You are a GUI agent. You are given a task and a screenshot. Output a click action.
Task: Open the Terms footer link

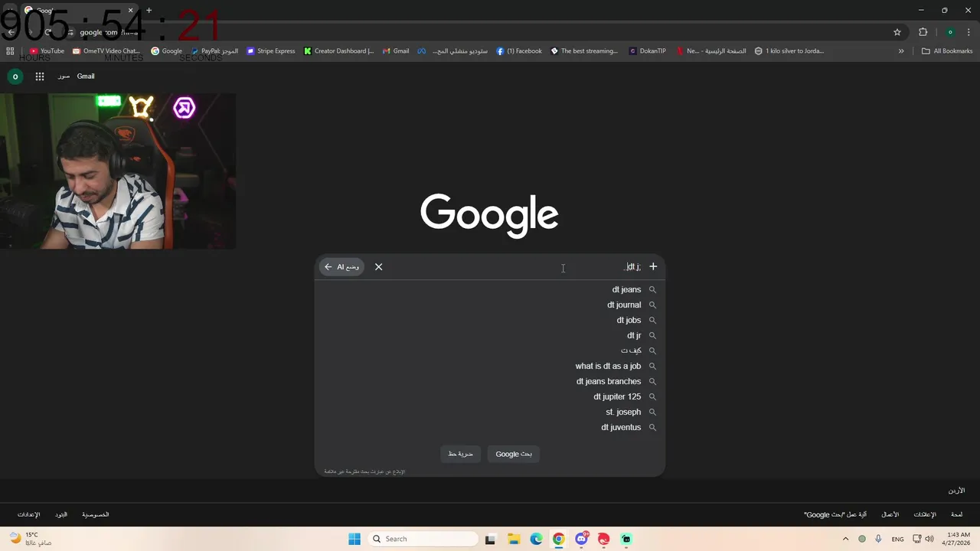pyautogui.click(x=61, y=514)
